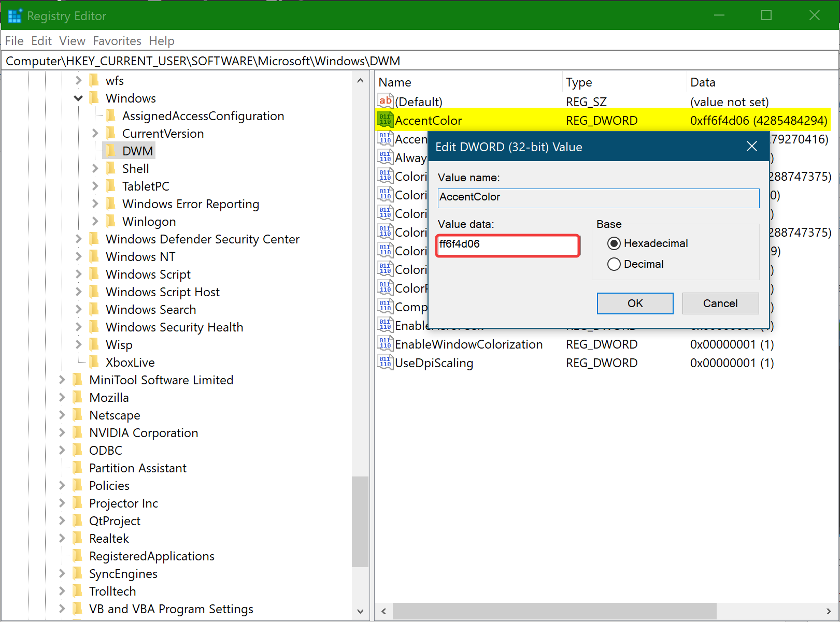Open the Edit menu
The image size is (840, 622).
tap(41, 41)
